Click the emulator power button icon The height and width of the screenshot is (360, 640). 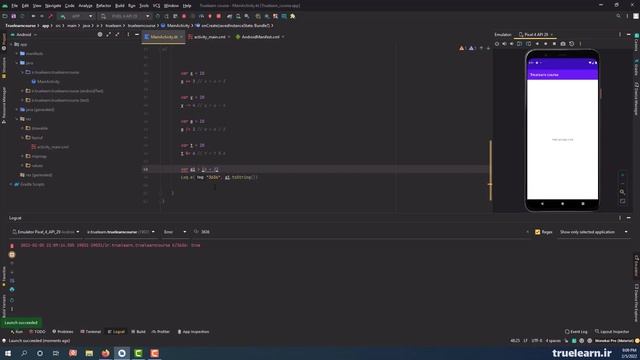tap(497, 44)
